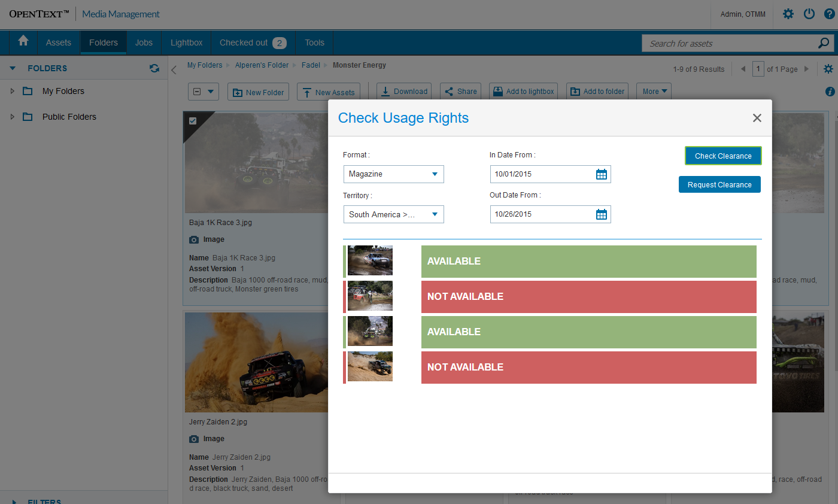Click first result thumbnail in dialog
This screenshot has height=504, width=838.
(x=370, y=260)
